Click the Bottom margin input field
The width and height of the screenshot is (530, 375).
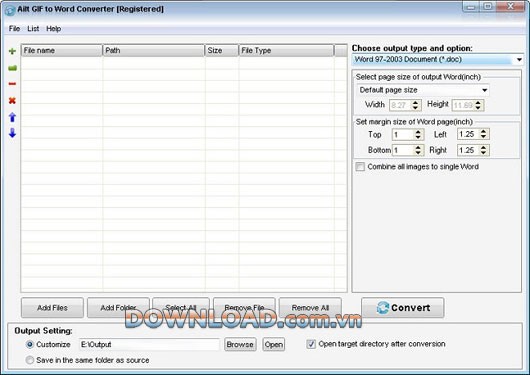click(x=403, y=150)
